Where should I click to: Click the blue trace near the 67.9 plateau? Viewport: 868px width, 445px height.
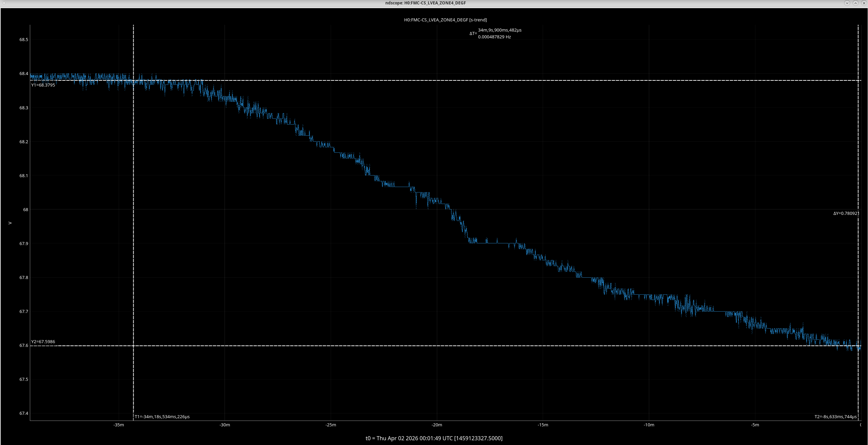tap(492, 243)
